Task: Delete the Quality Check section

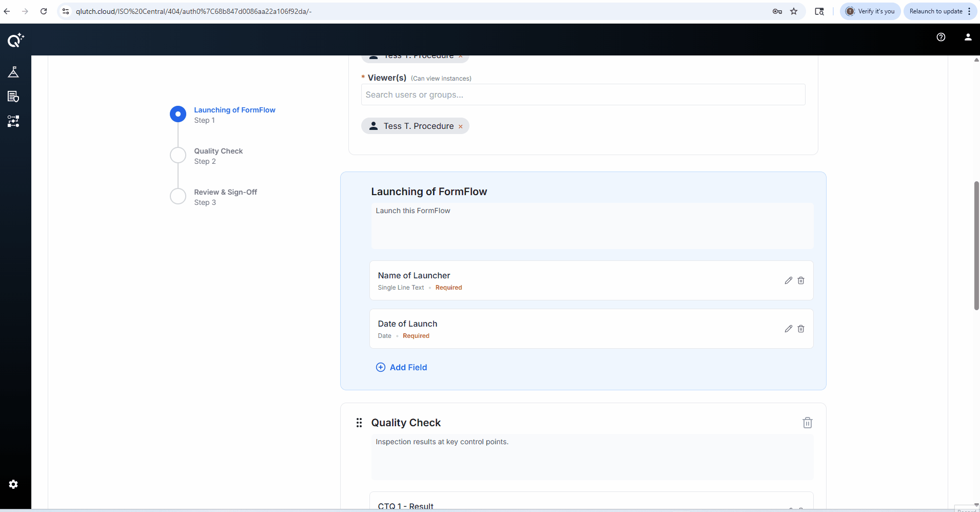Action: [x=807, y=422]
